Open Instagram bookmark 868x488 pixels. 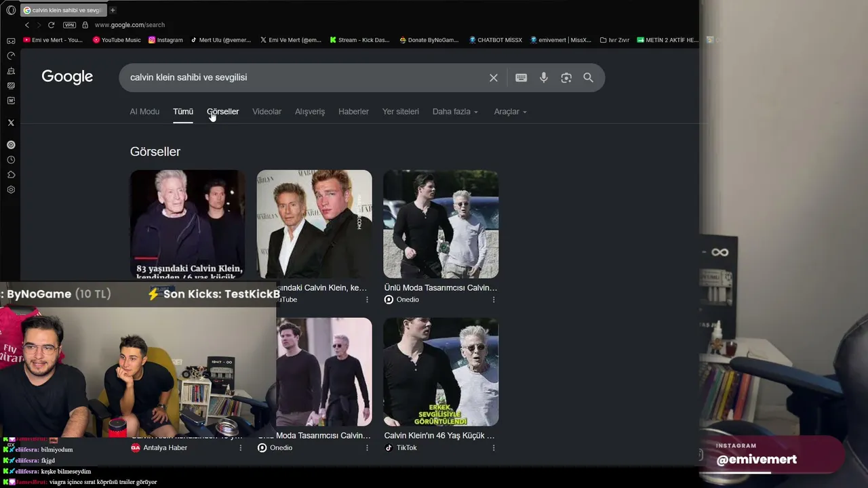165,40
